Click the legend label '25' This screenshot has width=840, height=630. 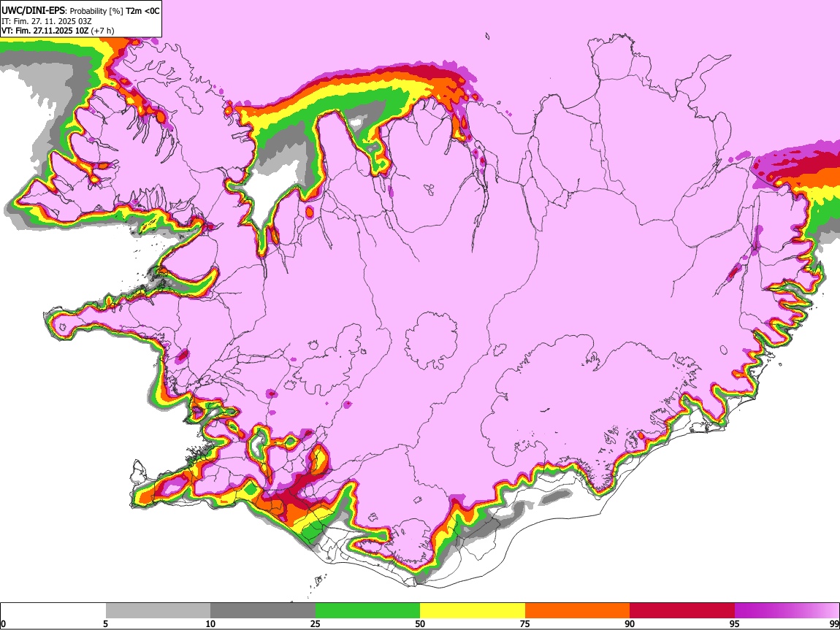pos(316,624)
